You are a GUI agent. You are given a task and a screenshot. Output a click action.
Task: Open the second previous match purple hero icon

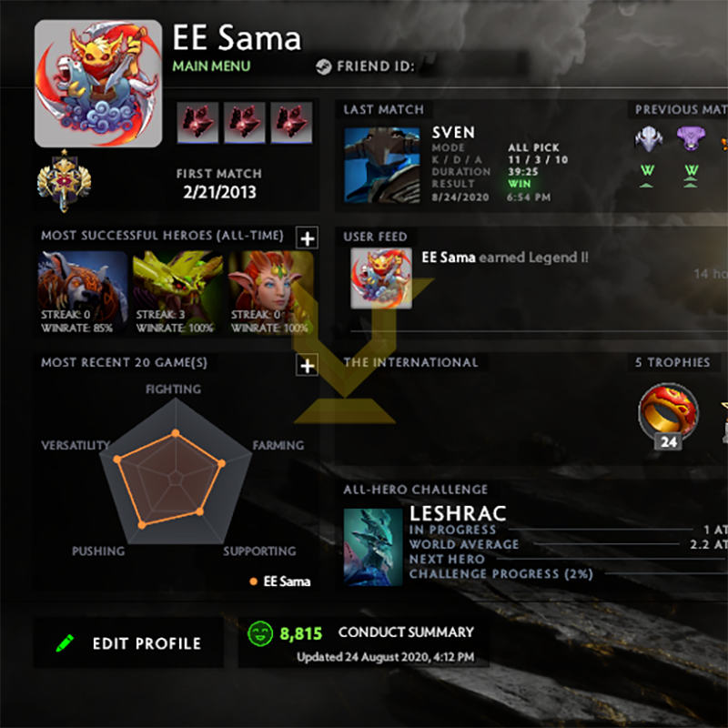coord(691,139)
